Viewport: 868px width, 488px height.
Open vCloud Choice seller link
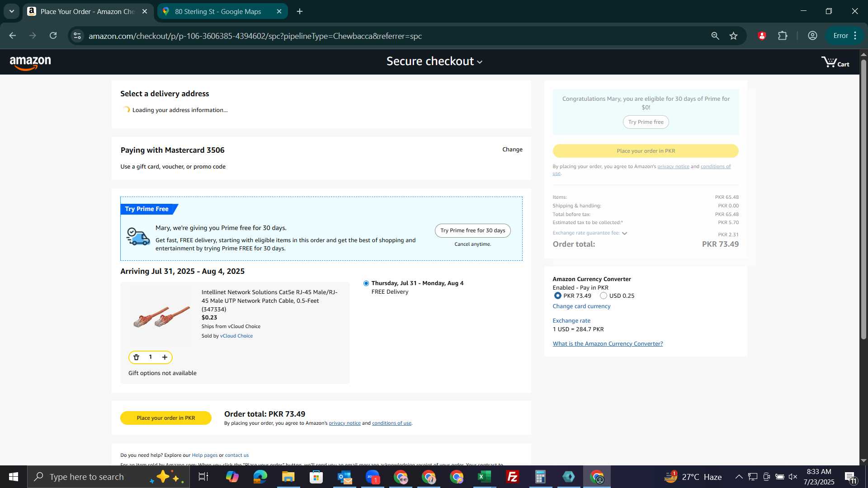(236, 336)
